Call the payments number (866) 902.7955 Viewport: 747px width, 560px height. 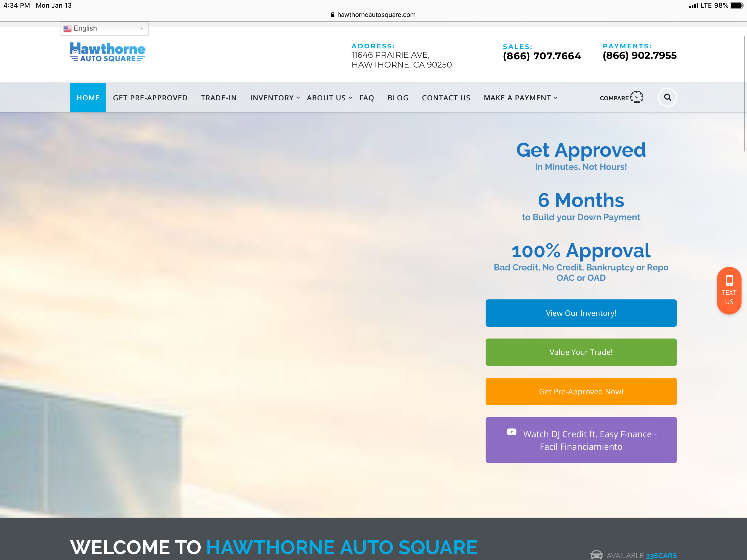tap(640, 56)
